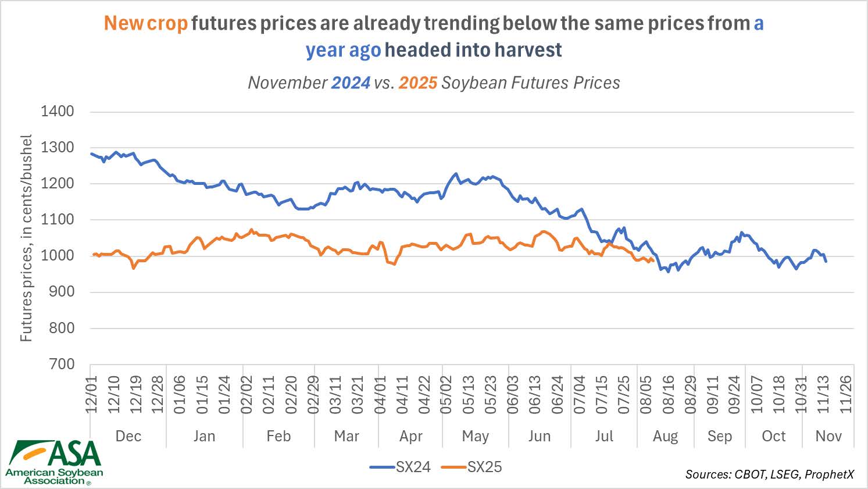Select the May month label
868x489 pixels.
pos(475,436)
